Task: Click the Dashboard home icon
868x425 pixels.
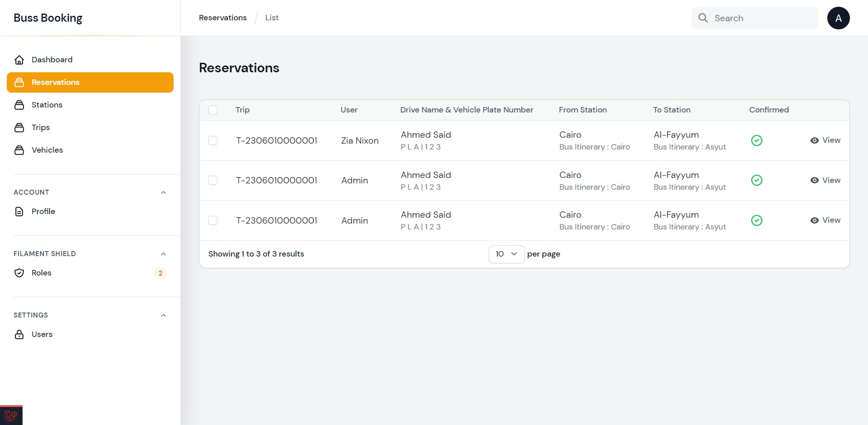Action: click(x=19, y=60)
